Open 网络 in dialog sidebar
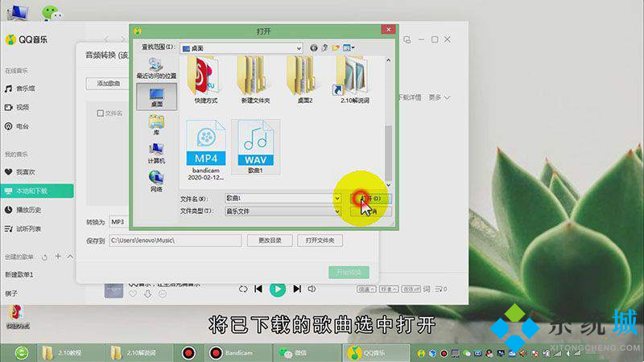The height and width of the screenshot is (362, 644). pos(156,182)
